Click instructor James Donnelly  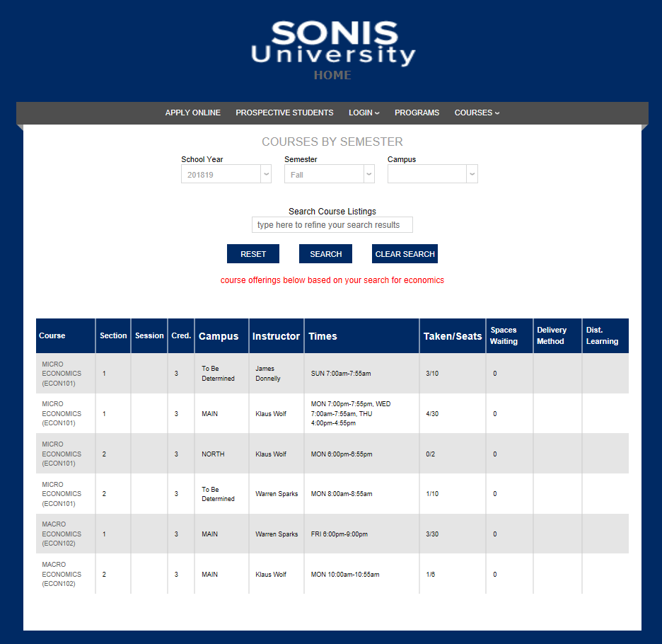click(x=267, y=374)
